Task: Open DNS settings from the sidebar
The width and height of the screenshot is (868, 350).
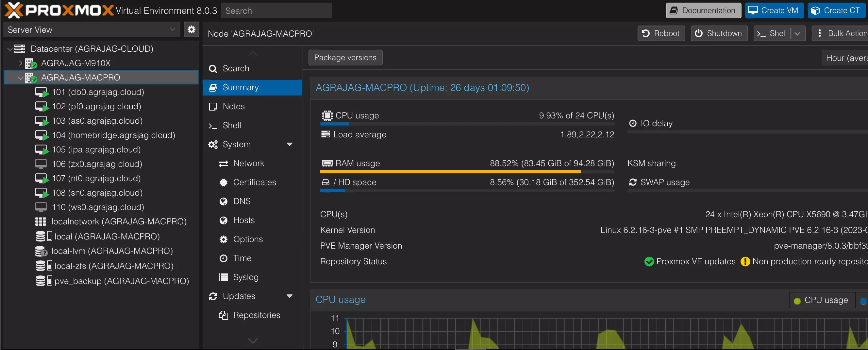Action: tap(242, 201)
